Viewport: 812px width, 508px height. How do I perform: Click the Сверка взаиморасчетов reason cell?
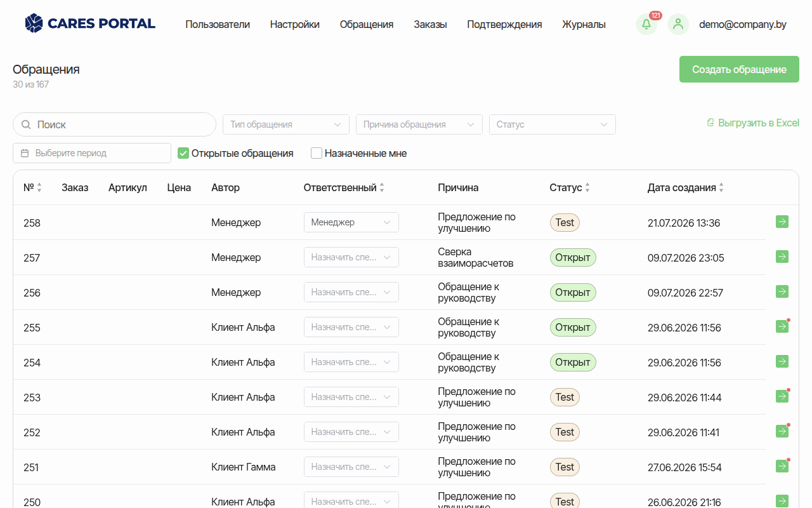[x=476, y=257]
